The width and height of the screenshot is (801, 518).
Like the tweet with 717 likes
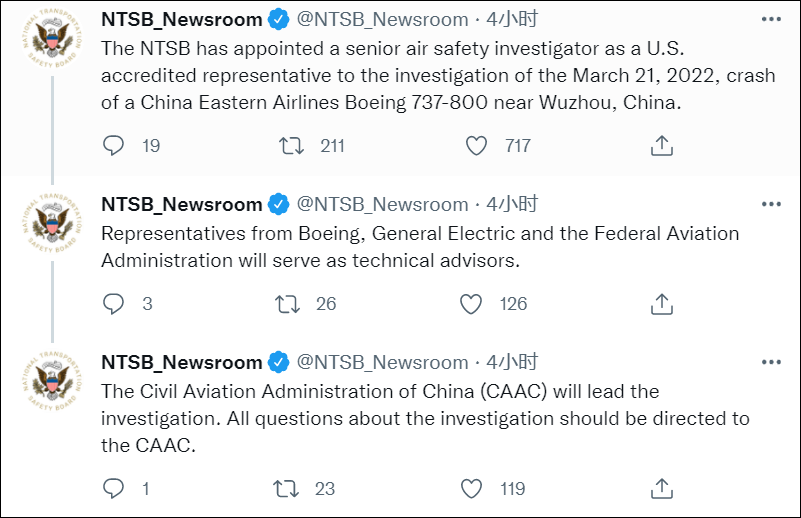(x=474, y=146)
